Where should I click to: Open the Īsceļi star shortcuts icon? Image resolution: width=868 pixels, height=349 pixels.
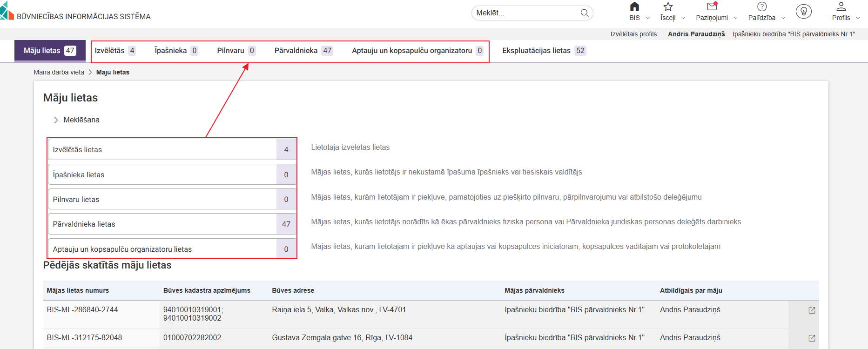668,7
